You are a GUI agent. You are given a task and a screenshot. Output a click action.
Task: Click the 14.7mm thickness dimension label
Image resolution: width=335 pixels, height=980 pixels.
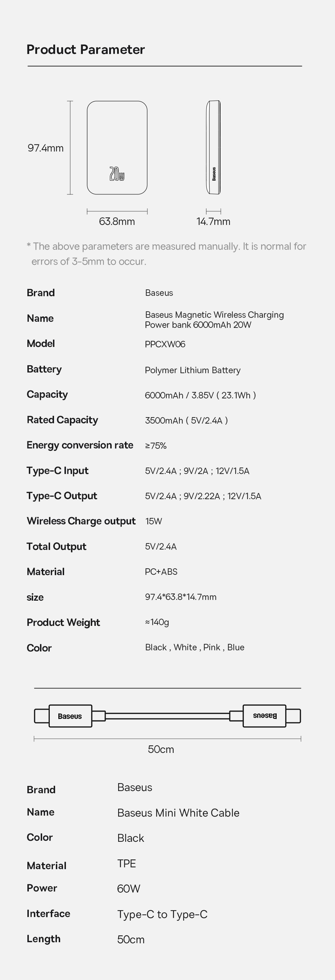tap(213, 221)
